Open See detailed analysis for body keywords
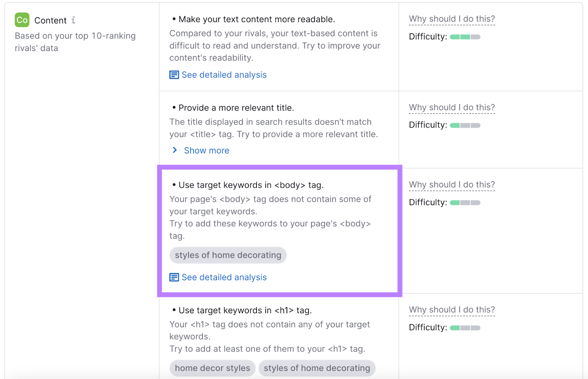Image resolution: width=588 pixels, height=379 pixels. pyautogui.click(x=224, y=277)
